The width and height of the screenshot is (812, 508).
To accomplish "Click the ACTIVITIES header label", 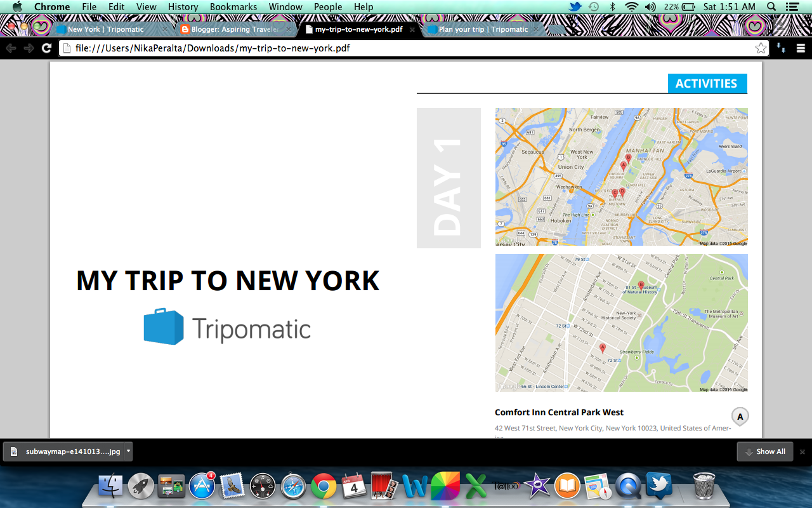I will coord(707,83).
